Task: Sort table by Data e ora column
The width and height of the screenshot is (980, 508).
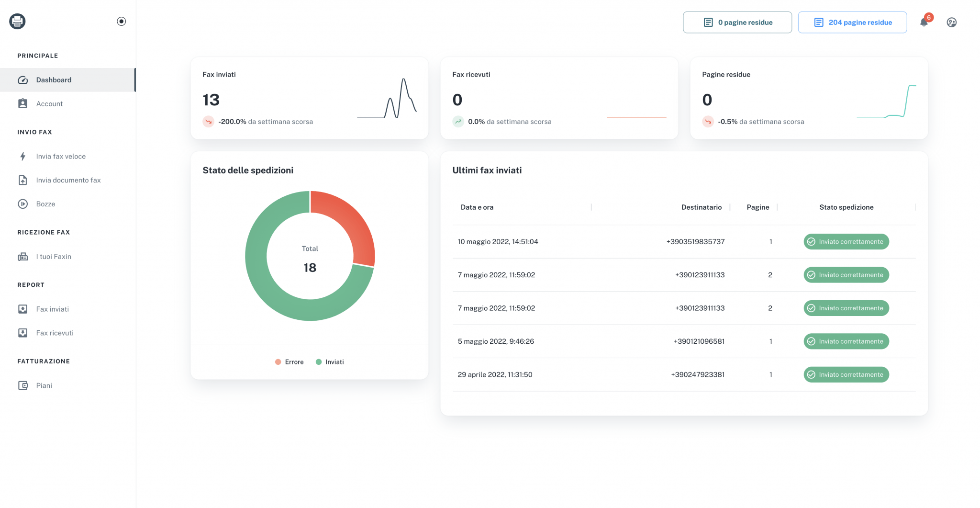Action: [477, 207]
